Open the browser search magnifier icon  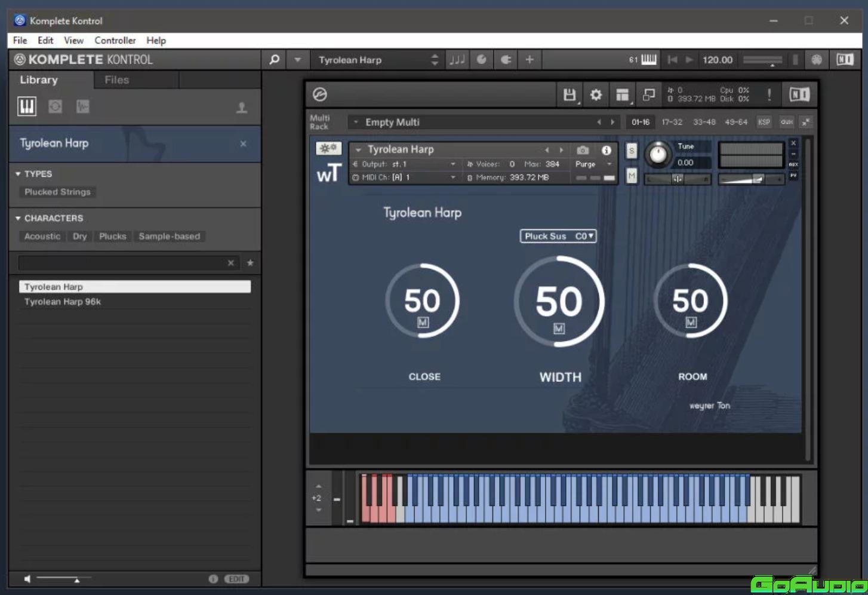point(274,60)
